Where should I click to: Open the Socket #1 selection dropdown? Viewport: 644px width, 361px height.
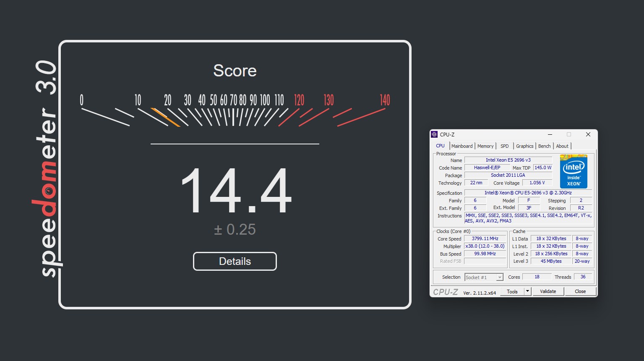pyautogui.click(x=484, y=277)
